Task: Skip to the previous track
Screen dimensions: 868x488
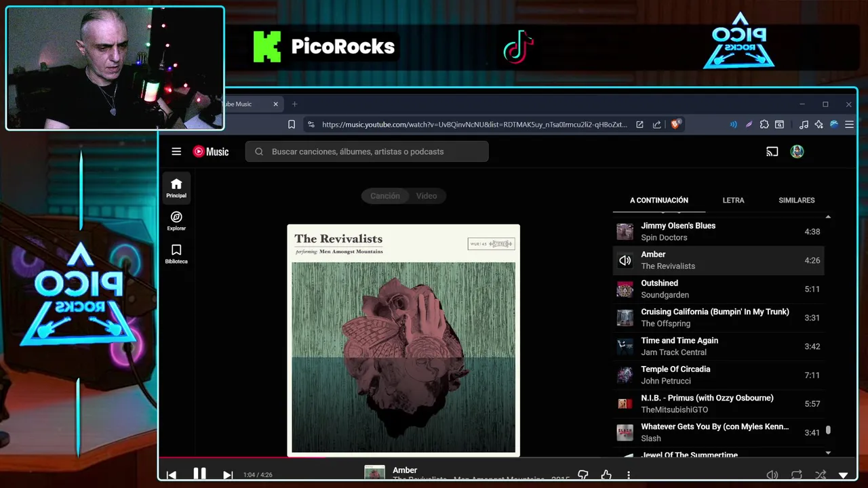Action: coord(172,475)
